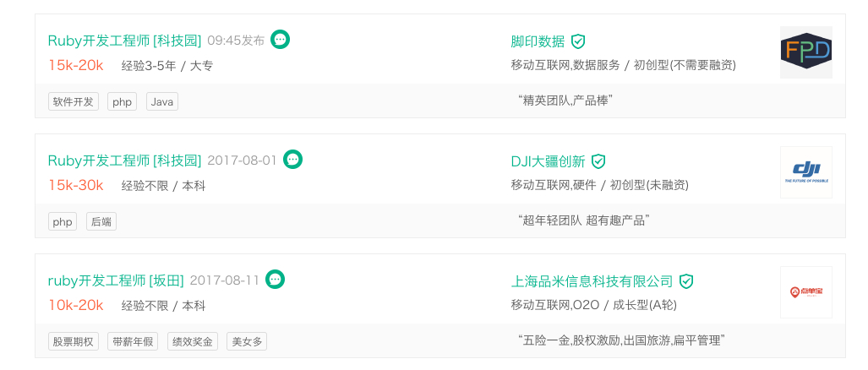Open ruby开发工程师 [坂田] job title
Screen dimensions: 868x370
coord(116,280)
